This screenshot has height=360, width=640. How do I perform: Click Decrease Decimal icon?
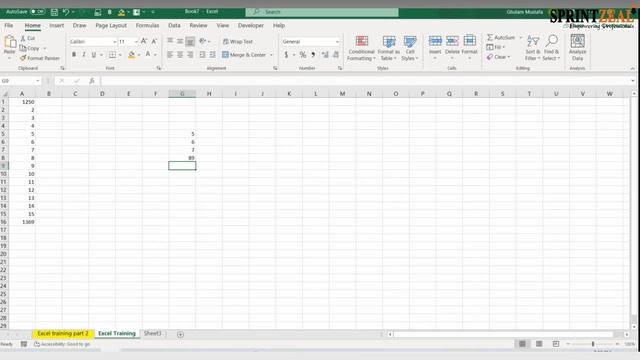coord(336,54)
